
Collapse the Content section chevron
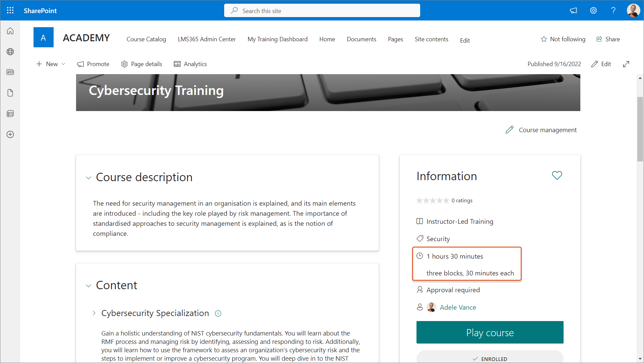(x=88, y=286)
